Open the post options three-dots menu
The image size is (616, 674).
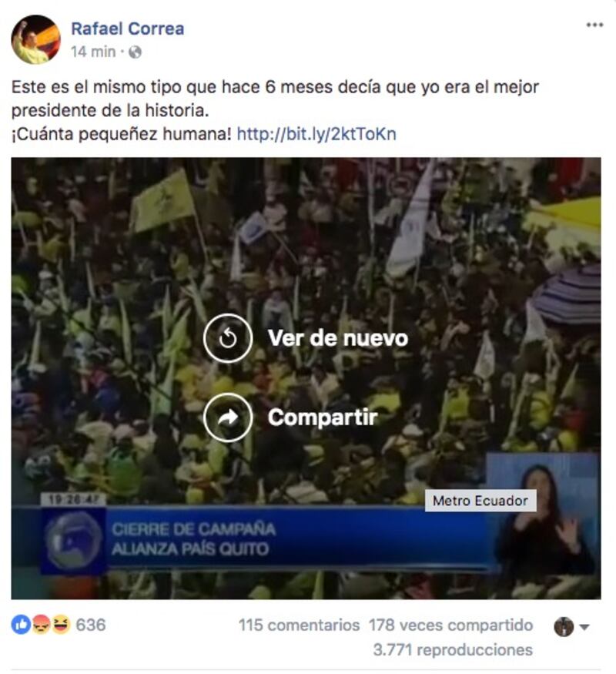(594, 25)
